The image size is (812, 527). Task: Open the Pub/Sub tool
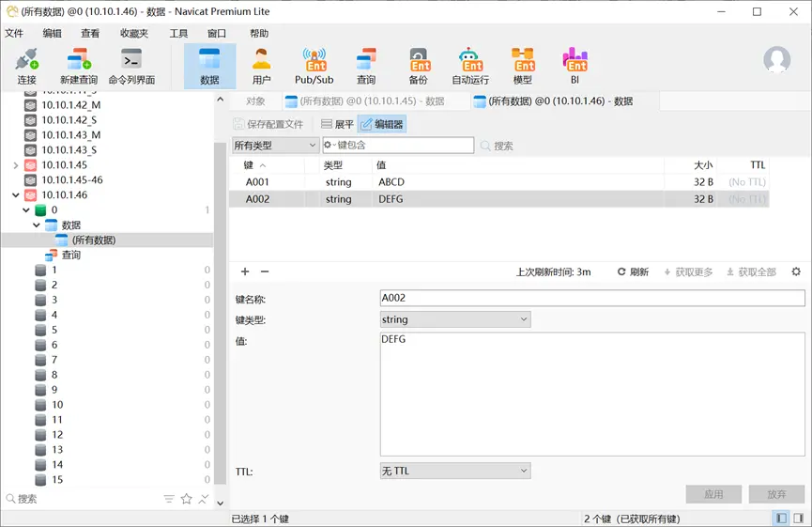point(314,66)
